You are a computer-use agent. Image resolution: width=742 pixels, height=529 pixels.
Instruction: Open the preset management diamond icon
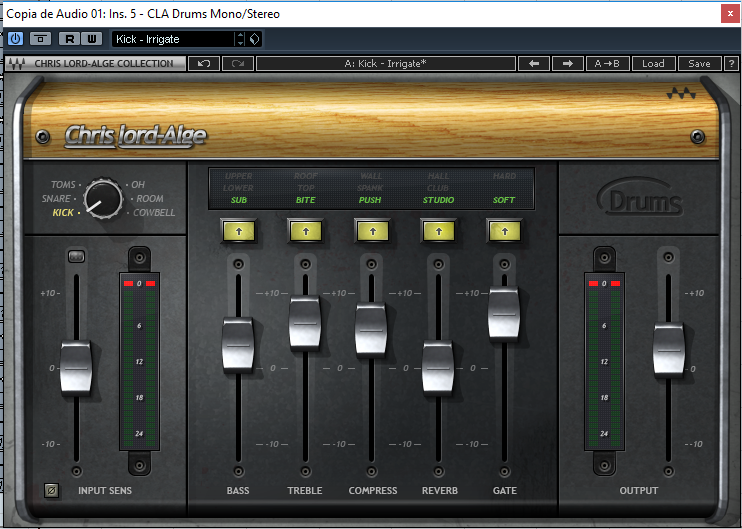(255, 39)
